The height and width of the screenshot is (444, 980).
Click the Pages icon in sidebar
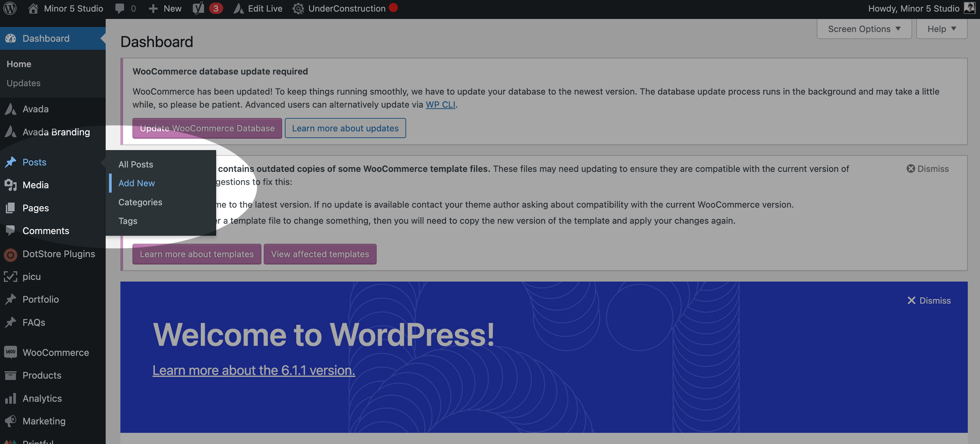[11, 208]
